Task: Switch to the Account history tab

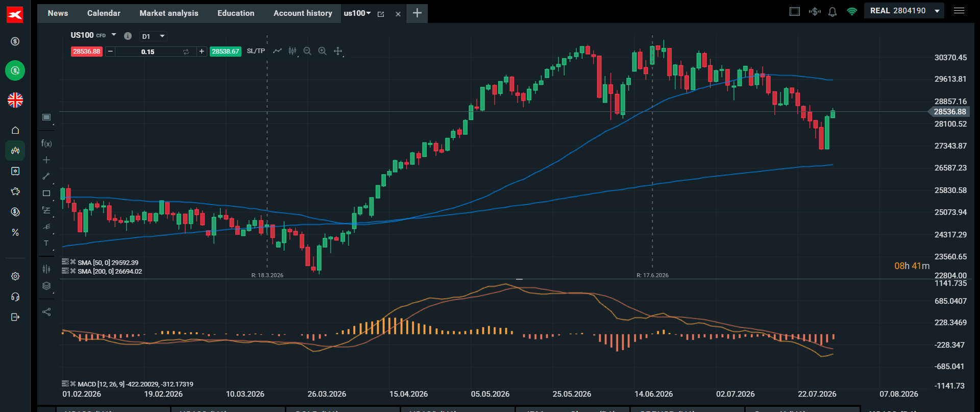Action: tap(303, 13)
